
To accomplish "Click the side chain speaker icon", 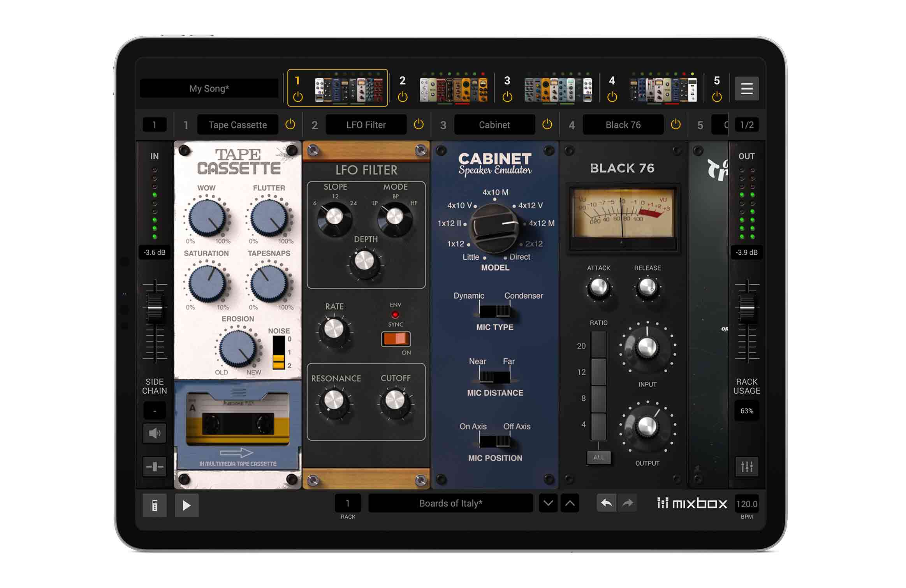I will (155, 433).
